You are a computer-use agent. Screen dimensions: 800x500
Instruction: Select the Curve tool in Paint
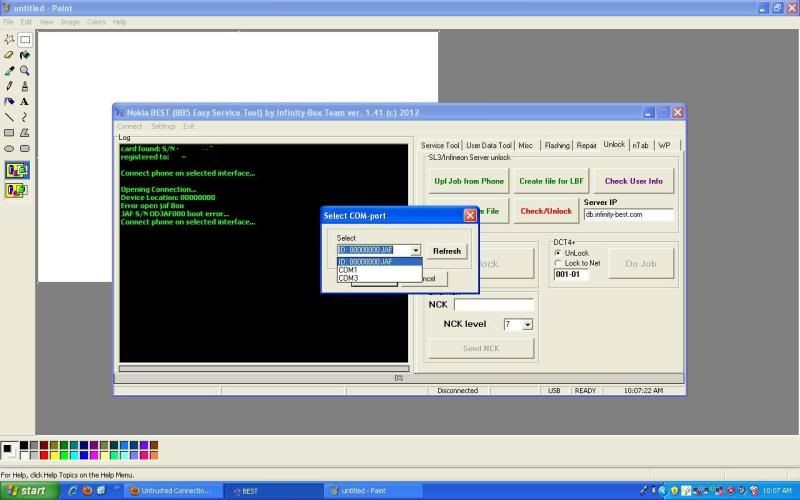pyautogui.click(x=25, y=117)
